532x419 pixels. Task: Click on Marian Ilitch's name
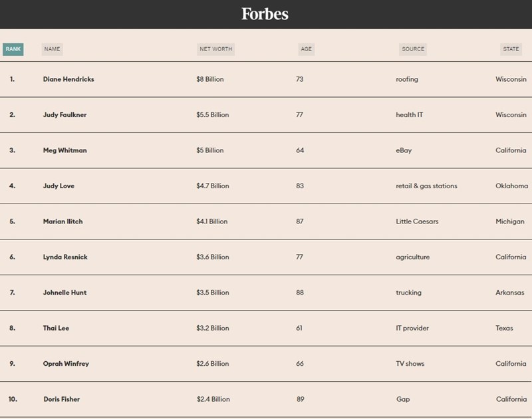coord(63,221)
